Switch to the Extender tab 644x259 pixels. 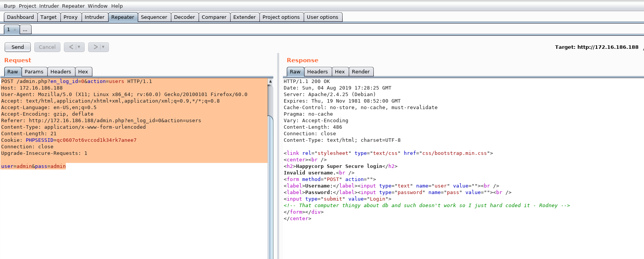tap(244, 17)
